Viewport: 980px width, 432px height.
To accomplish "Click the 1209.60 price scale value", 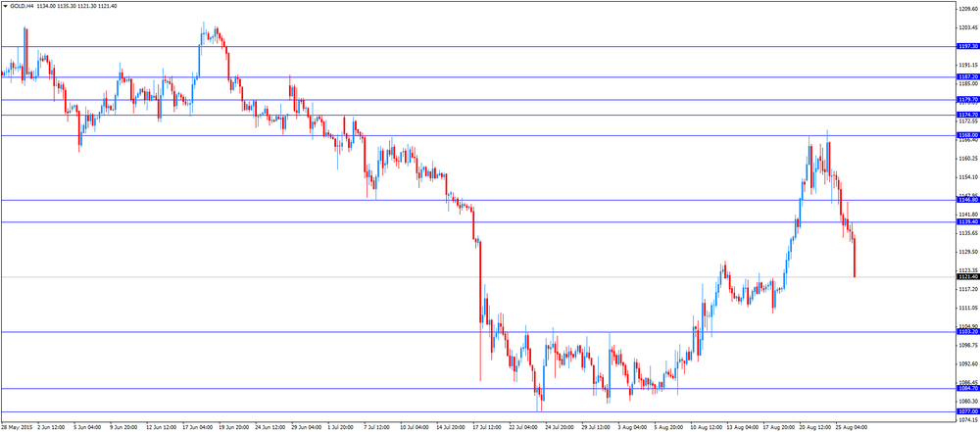I will (x=967, y=9).
